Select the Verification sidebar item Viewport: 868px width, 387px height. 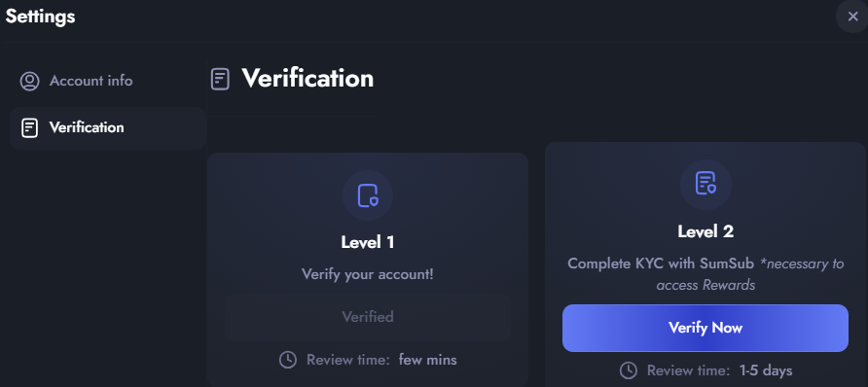(108, 127)
